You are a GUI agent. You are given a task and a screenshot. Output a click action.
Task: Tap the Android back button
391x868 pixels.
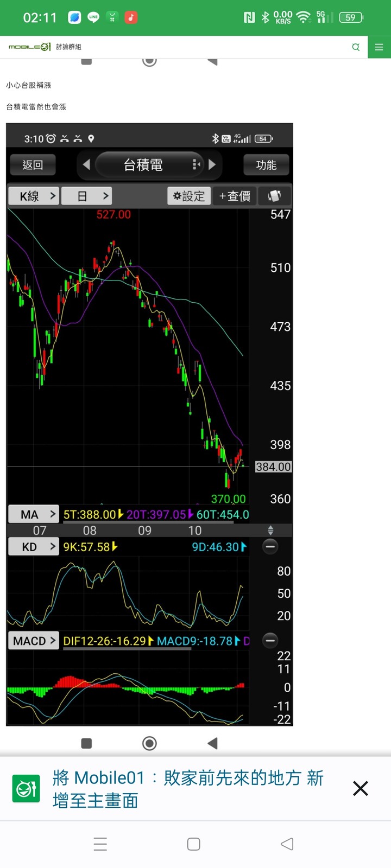coord(287,844)
